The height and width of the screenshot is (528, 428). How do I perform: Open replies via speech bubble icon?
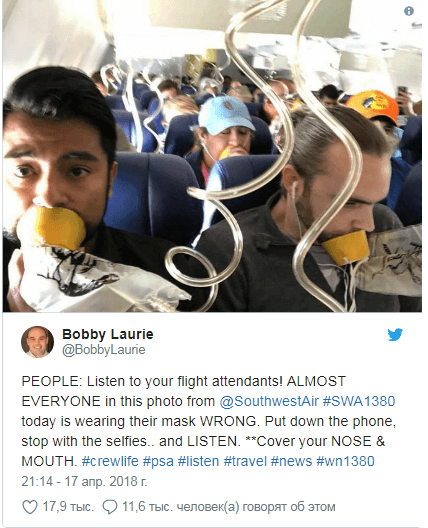[110, 507]
